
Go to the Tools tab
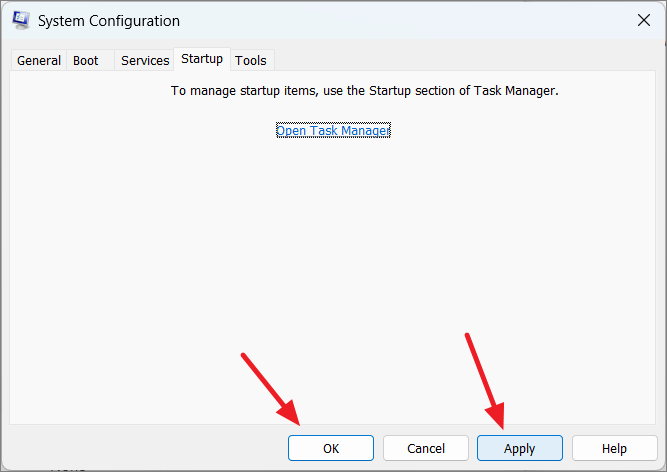click(251, 60)
